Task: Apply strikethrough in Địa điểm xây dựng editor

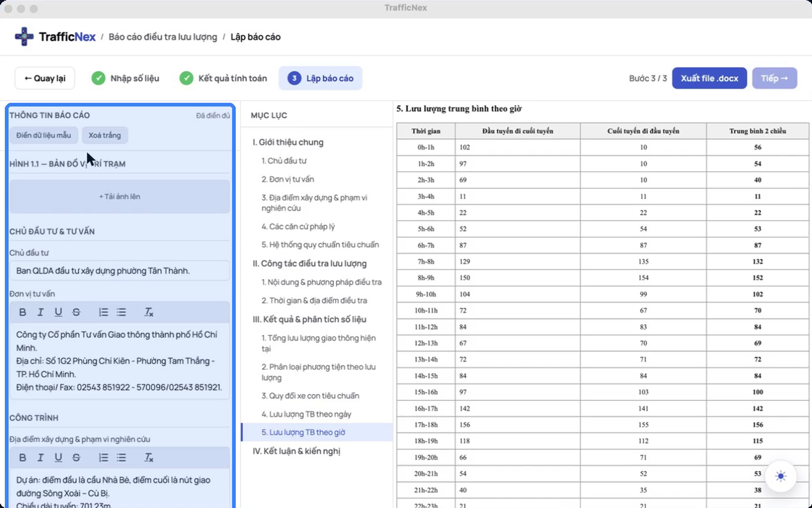Action: (x=76, y=458)
